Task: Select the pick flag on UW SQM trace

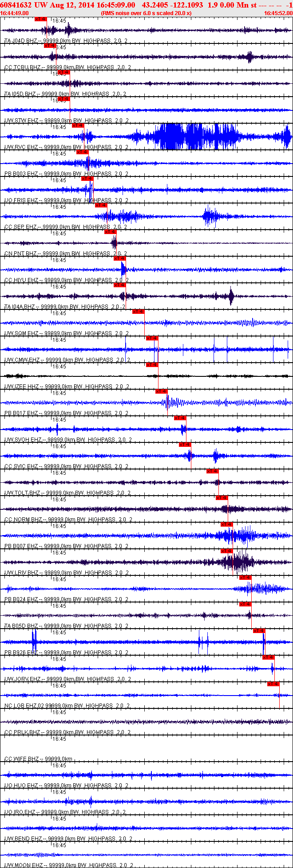Action: (x=139, y=312)
